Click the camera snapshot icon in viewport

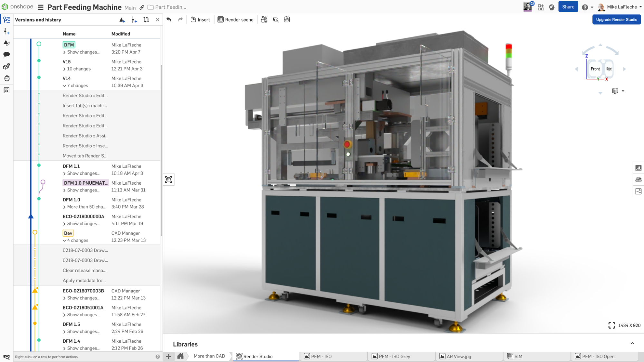[168, 180]
